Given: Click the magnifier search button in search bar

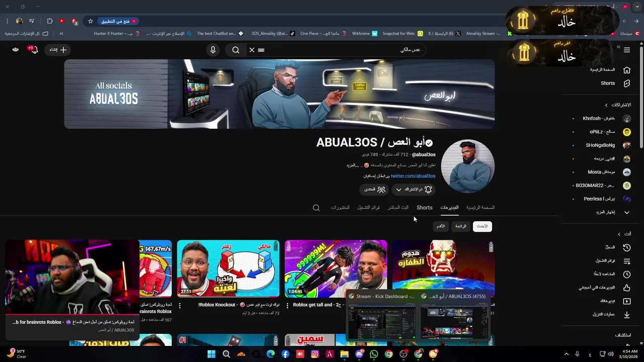Looking at the screenshot, I should tap(235, 50).
